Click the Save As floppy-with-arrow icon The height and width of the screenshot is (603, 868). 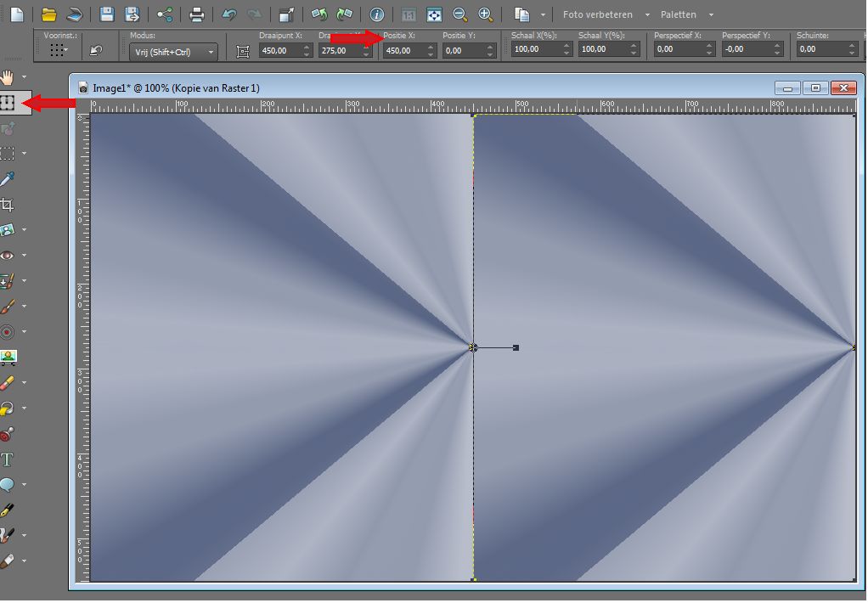(x=132, y=14)
